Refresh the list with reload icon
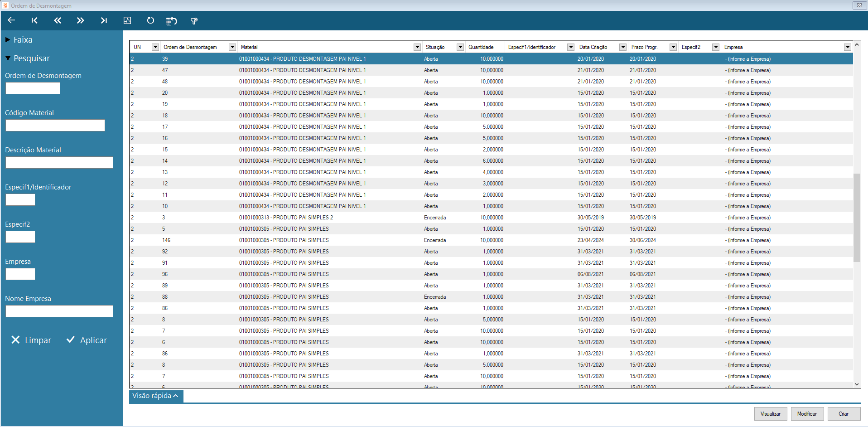This screenshot has height=427, width=868. click(x=150, y=20)
